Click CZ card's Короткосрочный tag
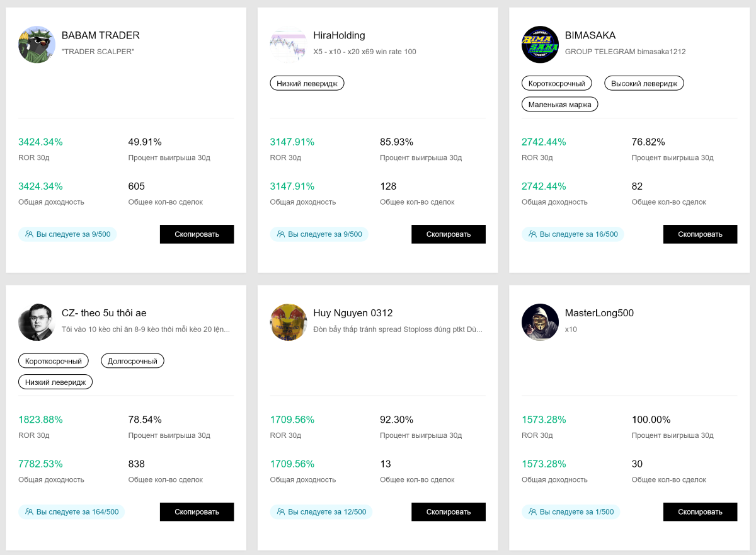Screen dimensions: 756x555 tap(54, 361)
